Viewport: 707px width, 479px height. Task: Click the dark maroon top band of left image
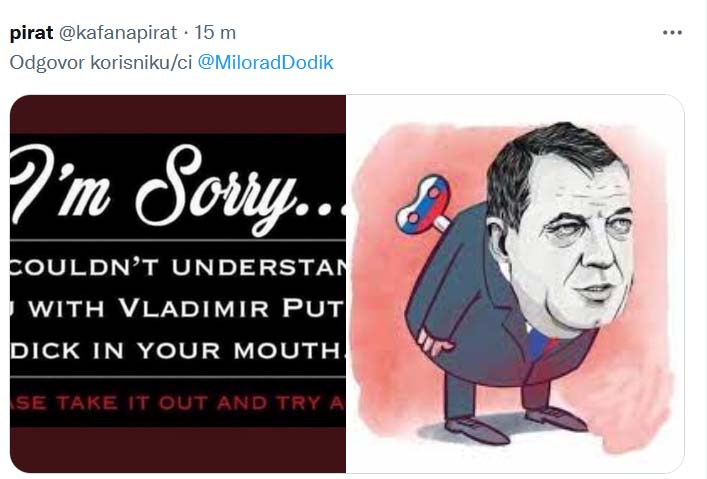tap(178, 114)
